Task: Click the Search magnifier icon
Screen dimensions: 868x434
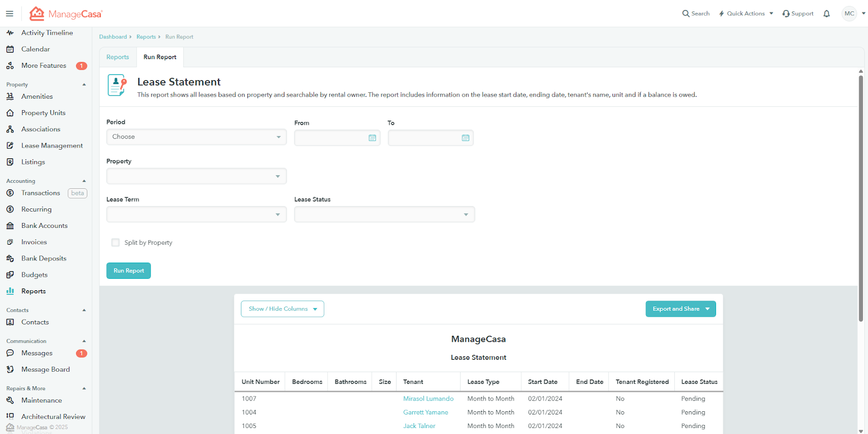Action: (686, 14)
